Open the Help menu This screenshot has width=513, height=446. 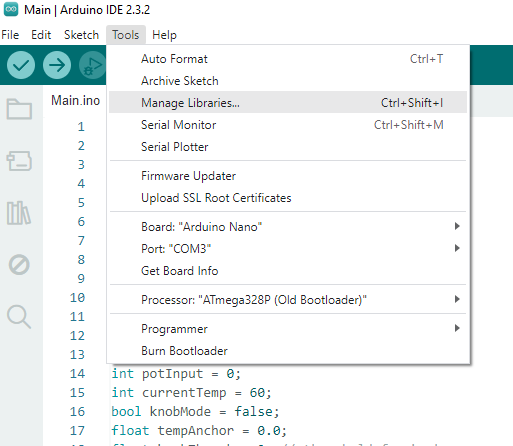pos(164,35)
